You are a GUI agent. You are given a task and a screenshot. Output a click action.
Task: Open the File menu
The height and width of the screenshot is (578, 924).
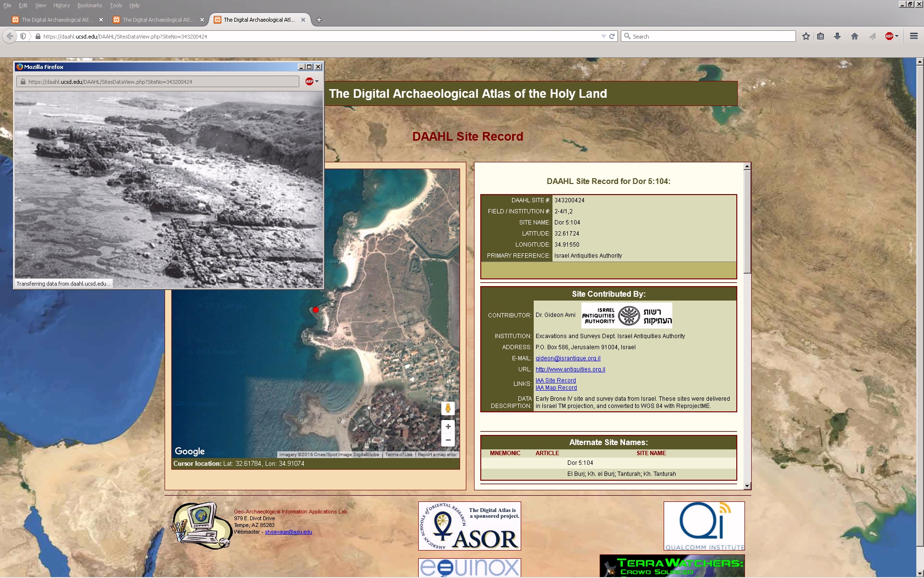pos(7,5)
